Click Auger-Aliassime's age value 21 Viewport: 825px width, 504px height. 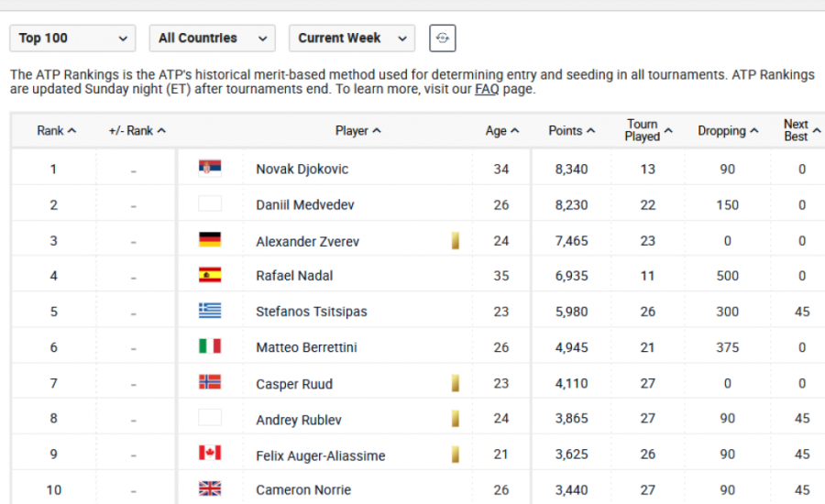coord(500,454)
